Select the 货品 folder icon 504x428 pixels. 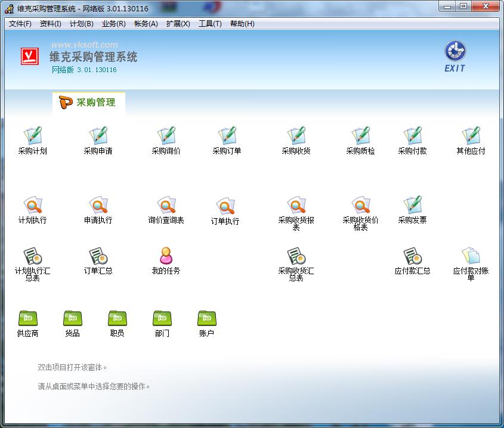[x=73, y=318]
